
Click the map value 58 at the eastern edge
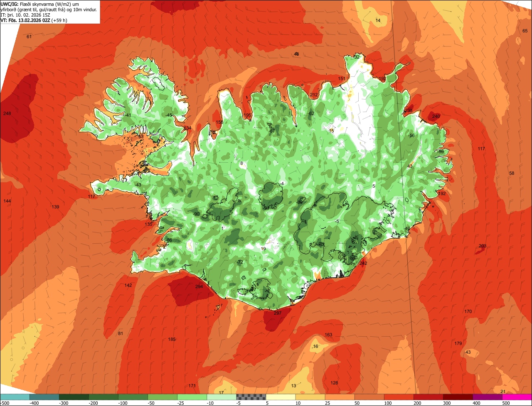[x=512, y=173]
